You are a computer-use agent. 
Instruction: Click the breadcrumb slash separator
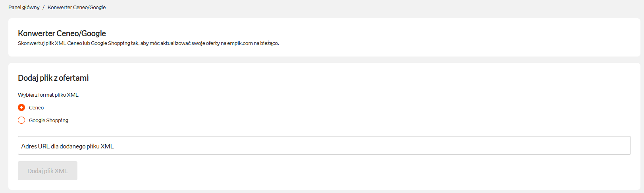tap(43, 8)
